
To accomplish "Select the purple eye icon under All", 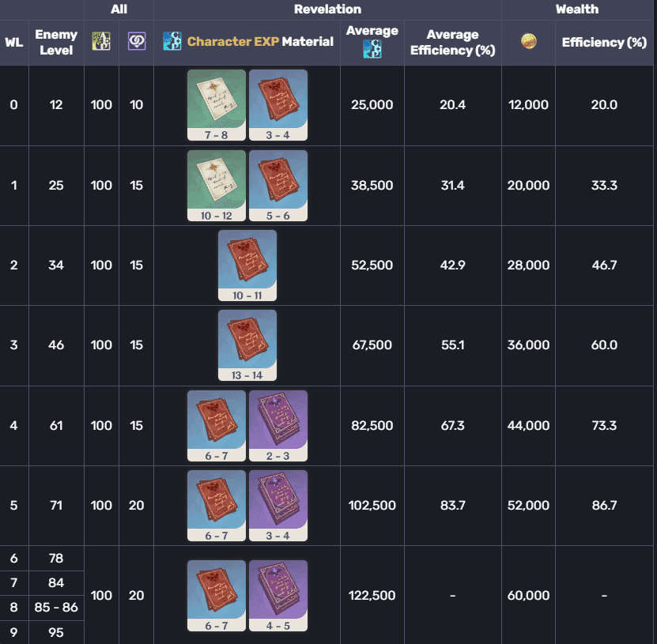I will click(x=137, y=40).
